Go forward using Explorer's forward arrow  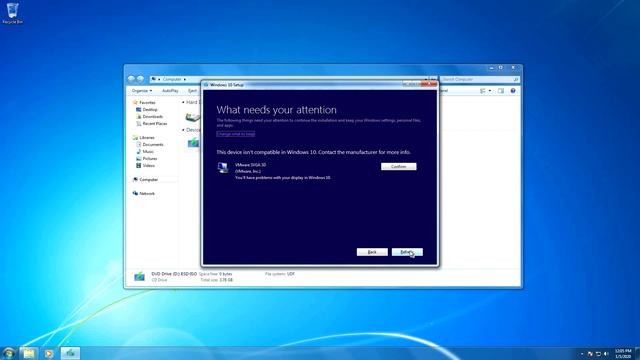tap(140, 79)
